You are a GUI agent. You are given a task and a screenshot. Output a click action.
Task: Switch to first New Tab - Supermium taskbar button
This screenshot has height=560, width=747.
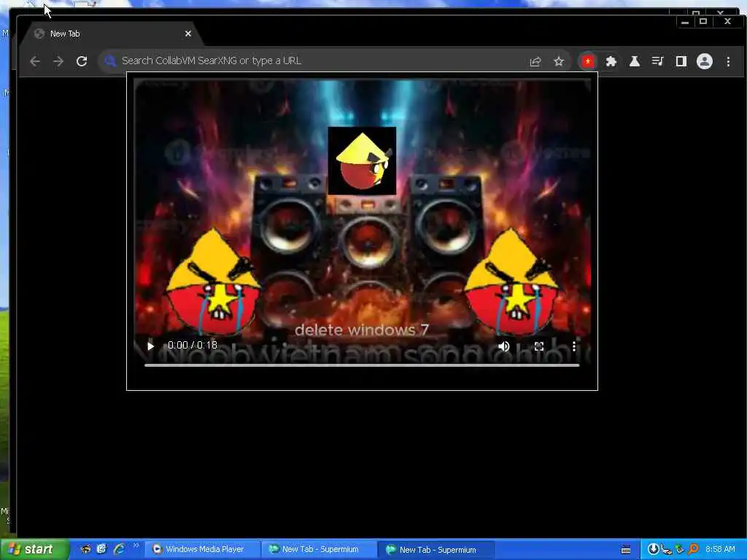coord(320,550)
